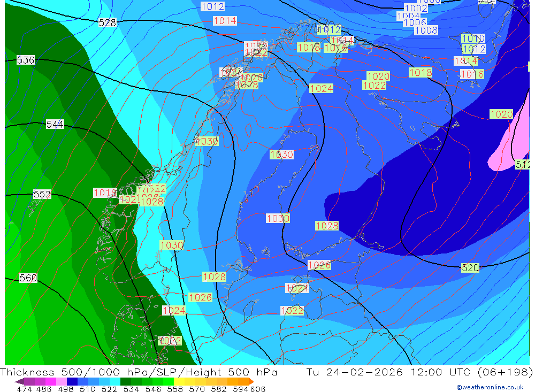The height and width of the screenshot is (392, 535).
Task: Click the legend value 474
Action: (x=25, y=389)
